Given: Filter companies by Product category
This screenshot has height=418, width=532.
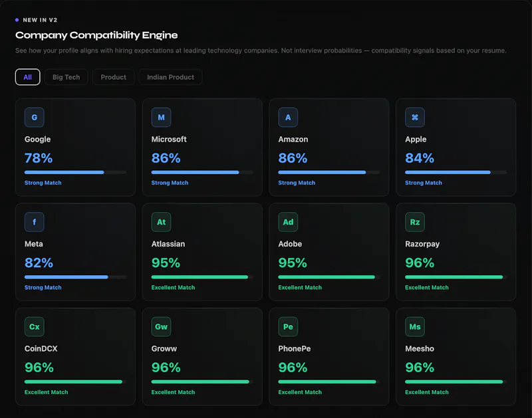Looking at the screenshot, I should (113, 77).
